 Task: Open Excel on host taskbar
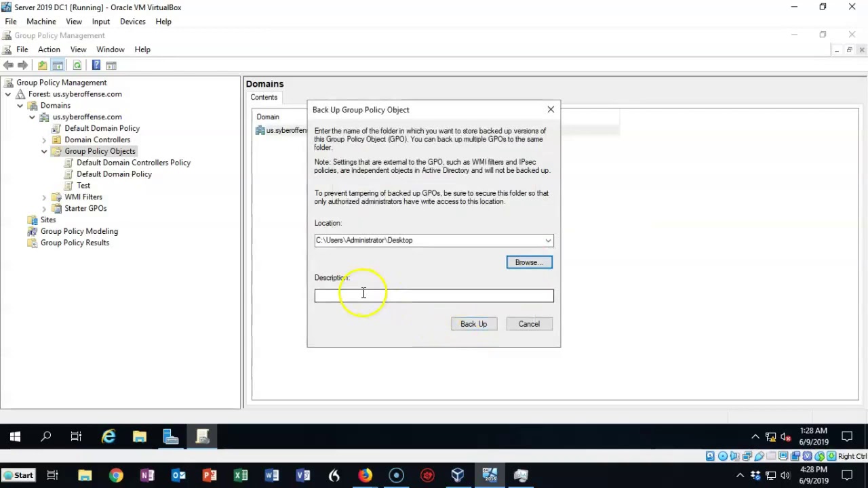241,475
